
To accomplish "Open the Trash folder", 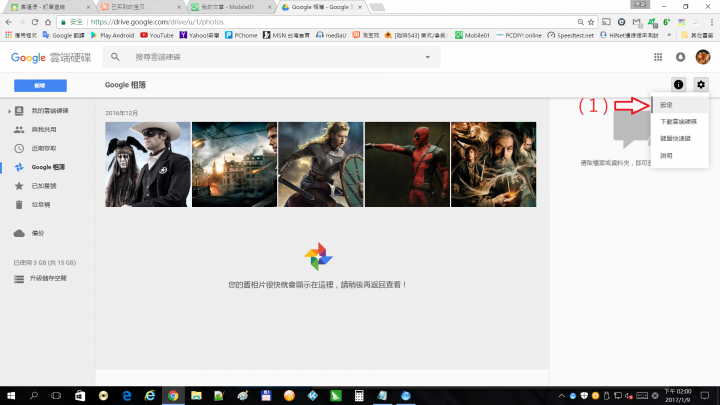I will [x=41, y=205].
